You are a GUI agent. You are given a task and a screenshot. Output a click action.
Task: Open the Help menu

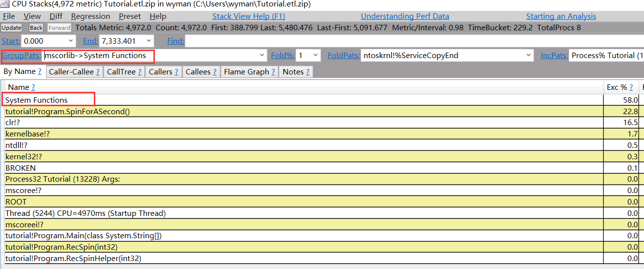(x=158, y=16)
